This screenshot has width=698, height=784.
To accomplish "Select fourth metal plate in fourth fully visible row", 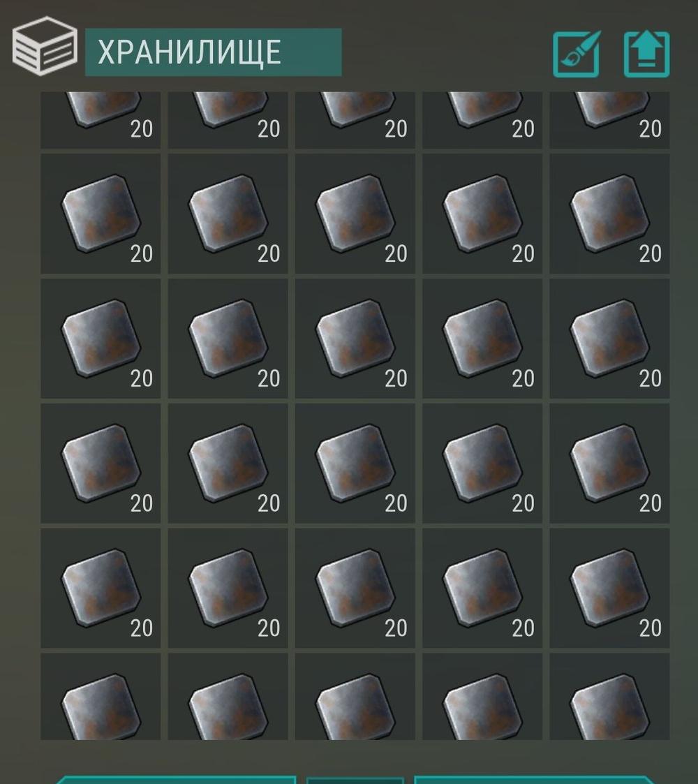I will (x=482, y=588).
